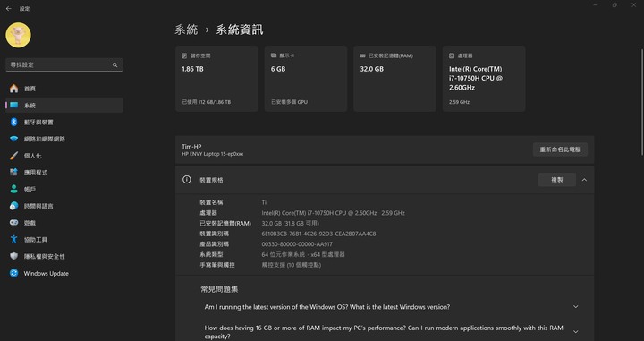Go back using the arrow icon
644x341 pixels.
click(9, 9)
